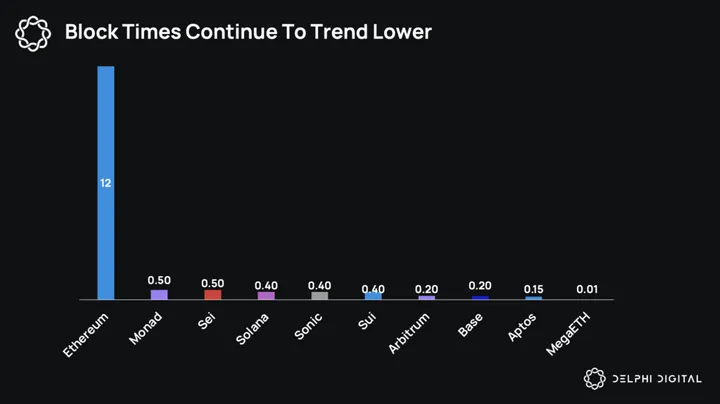Click the Monad axis label
Viewport: 720px width, 404px height.
146,329
